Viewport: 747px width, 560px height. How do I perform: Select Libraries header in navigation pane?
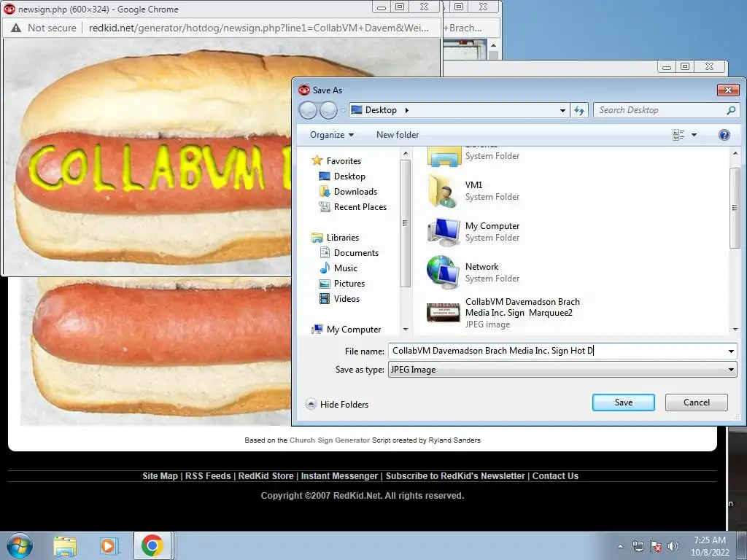click(335, 238)
